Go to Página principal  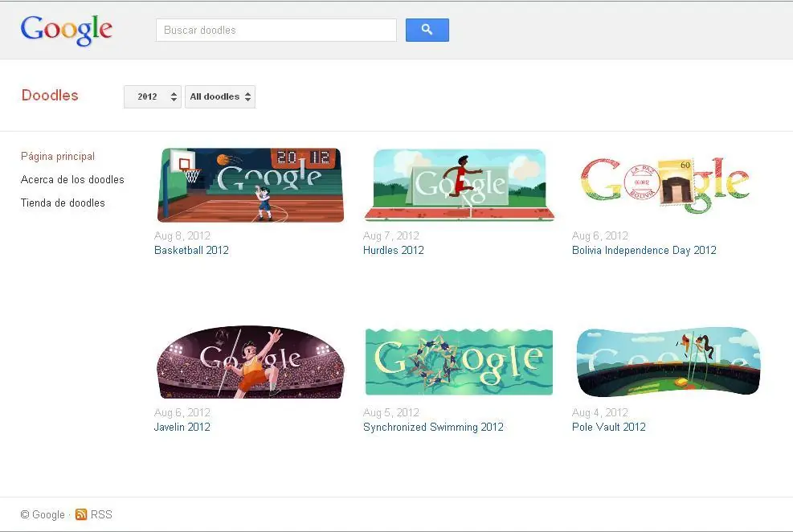pos(58,156)
